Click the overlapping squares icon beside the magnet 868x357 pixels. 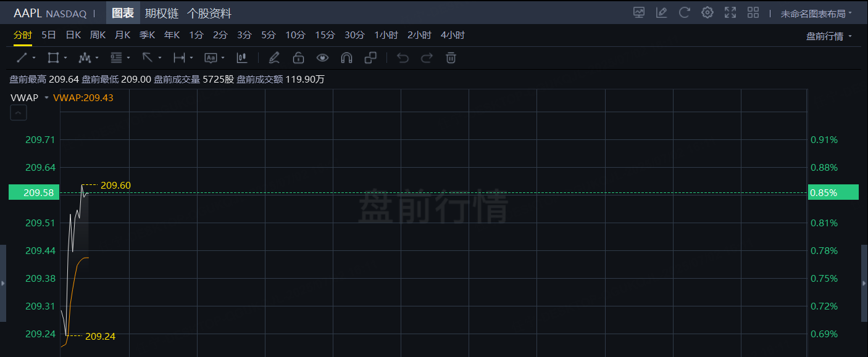pyautogui.click(x=370, y=58)
